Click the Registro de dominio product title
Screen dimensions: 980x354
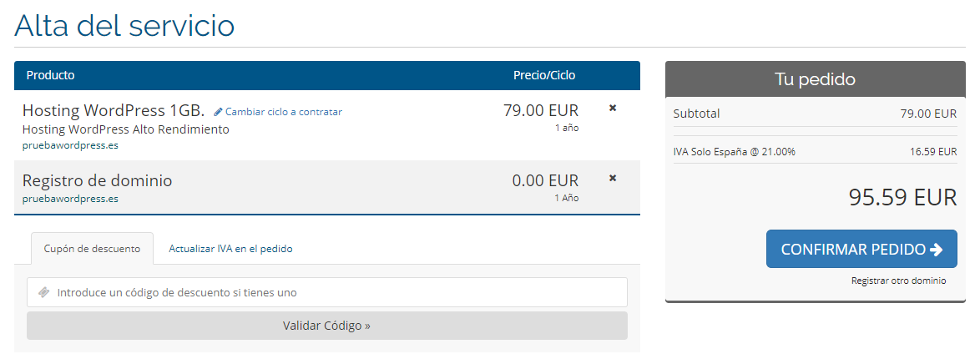tap(97, 180)
